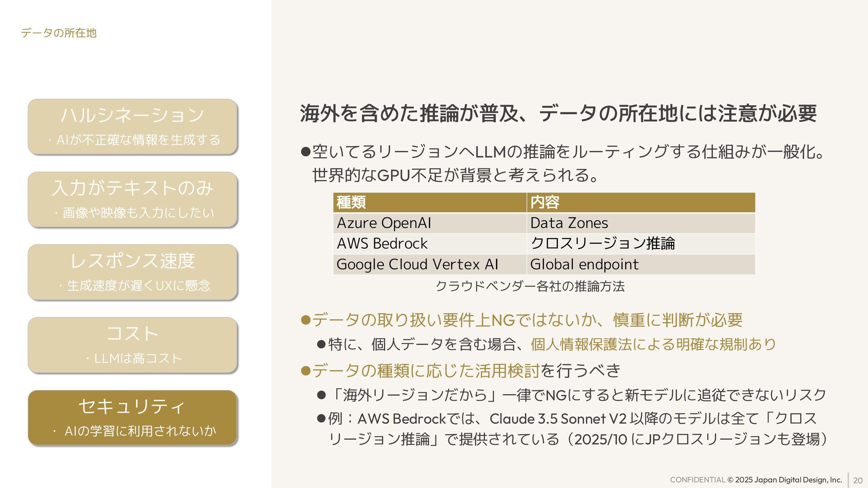This screenshot has height=488, width=868.
Task: Click the gold bullet データの種類に応じた活用検討
Action: [425, 371]
